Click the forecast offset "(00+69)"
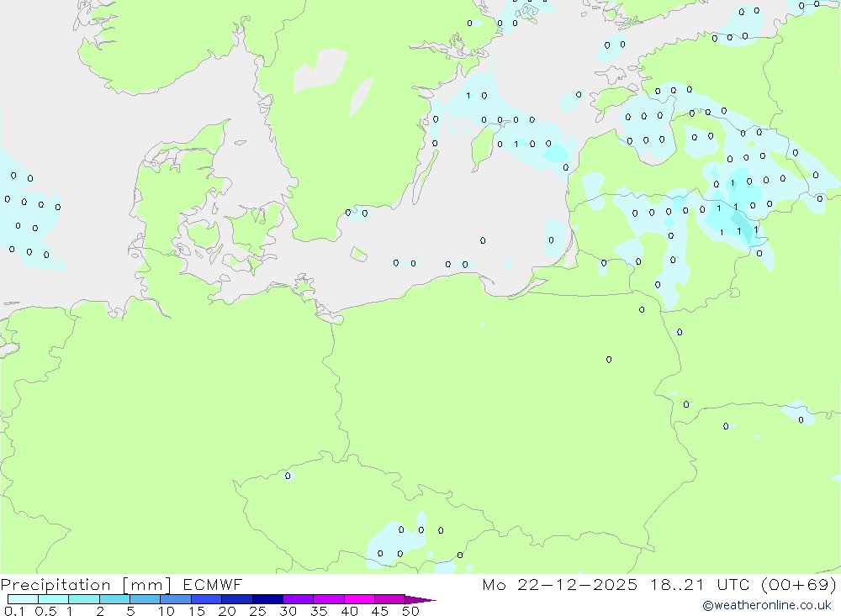Viewport: 841px width, 616px height. tap(799, 584)
